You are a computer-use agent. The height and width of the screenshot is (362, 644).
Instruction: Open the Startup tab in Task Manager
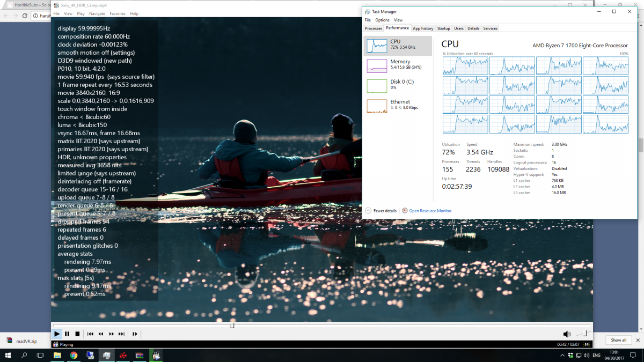pos(444,28)
